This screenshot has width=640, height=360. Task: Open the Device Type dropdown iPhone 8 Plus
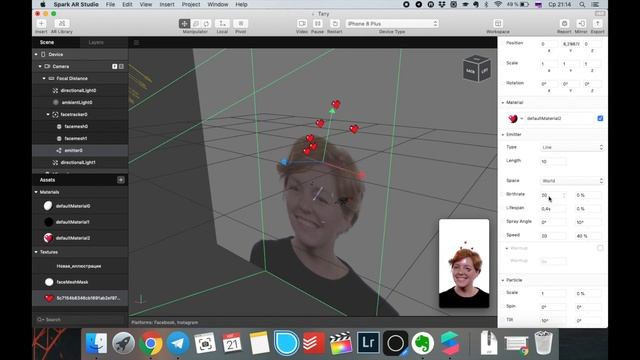[x=392, y=24]
